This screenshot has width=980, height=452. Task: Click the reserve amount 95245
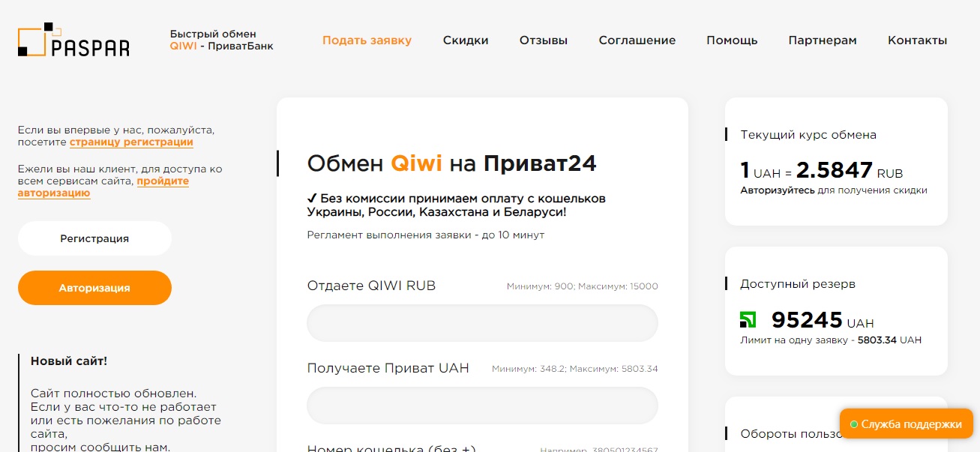point(807,320)
